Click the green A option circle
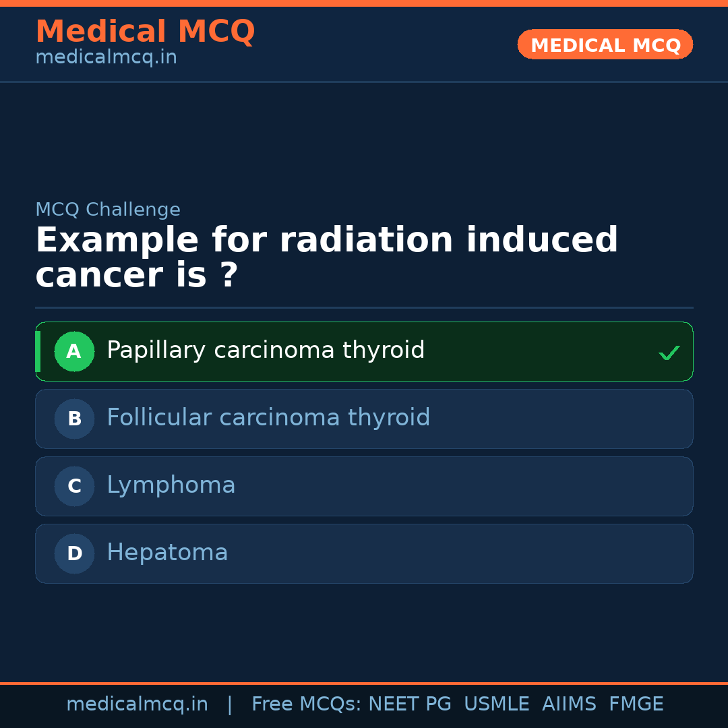Viewport: 728px width, 728px height. (x=74, y=351)
